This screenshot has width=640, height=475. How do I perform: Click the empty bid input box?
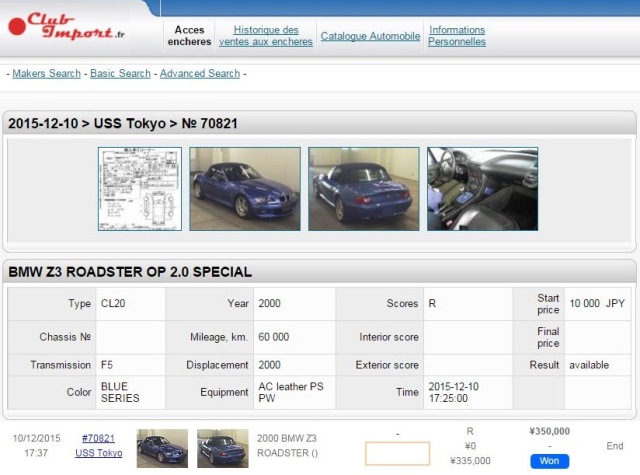[x=397, y=453]
